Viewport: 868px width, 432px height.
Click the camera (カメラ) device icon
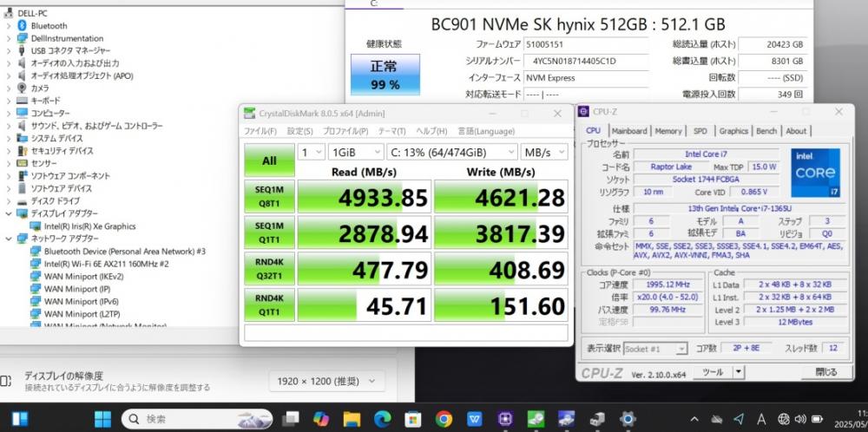pyautogui.click(x=23, y=88)
